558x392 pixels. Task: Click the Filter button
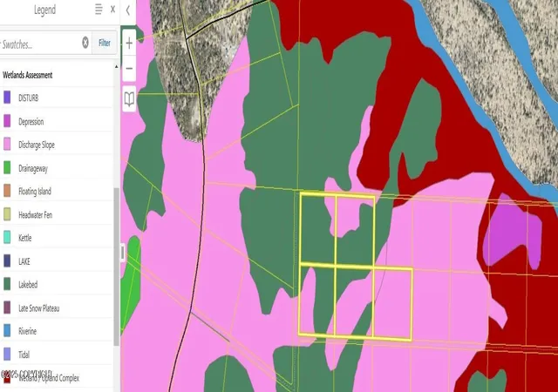(x=105, y=43)
